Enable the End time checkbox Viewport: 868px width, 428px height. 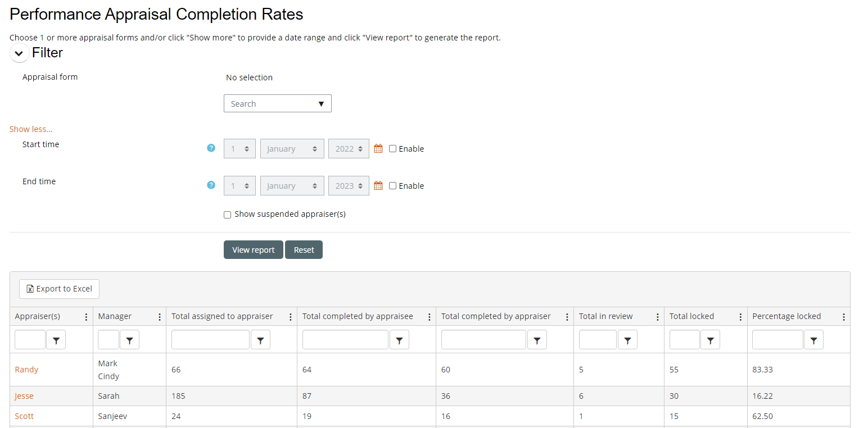[393, 186]
